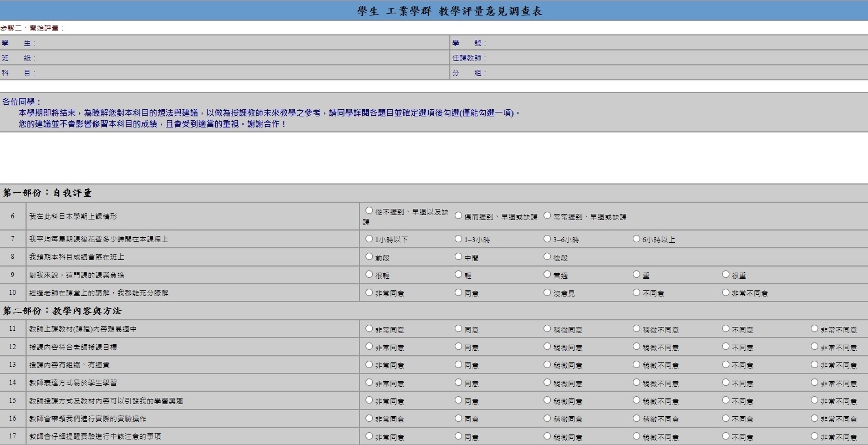The width and height of the screenshot is (868, 445).
Task: Pick '沒意見' for question 10
Action: (547, 293)
